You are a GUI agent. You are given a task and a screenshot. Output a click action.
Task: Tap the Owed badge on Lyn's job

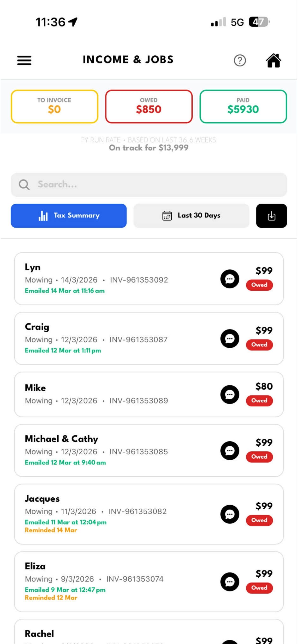[x=259, y=285]
